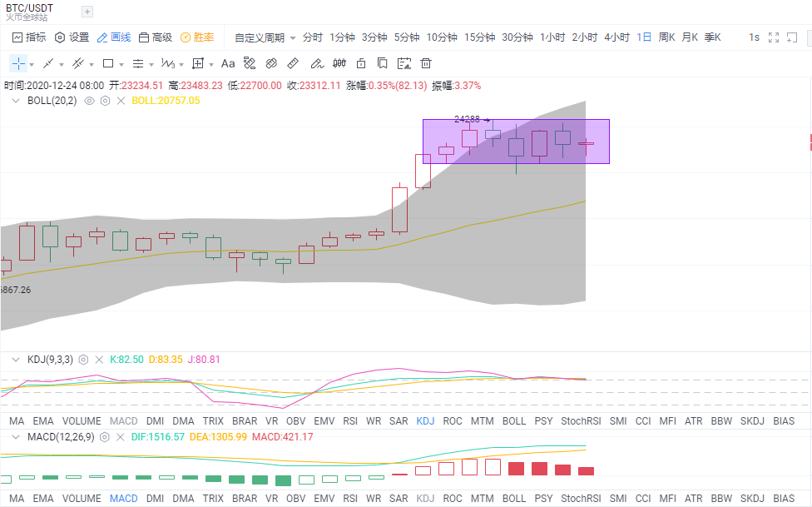
Task: Choose the rectangle drawing tool
Action: (x=108, y=64)
